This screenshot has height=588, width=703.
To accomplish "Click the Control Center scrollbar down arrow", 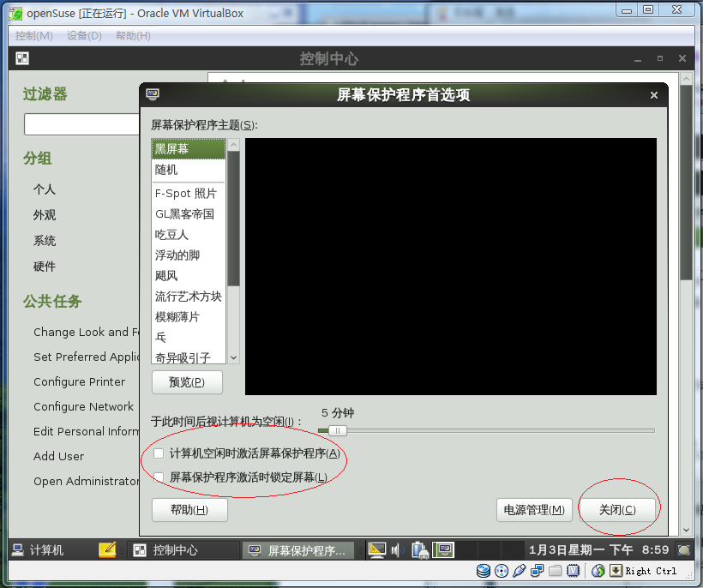I will click(686, 530).
